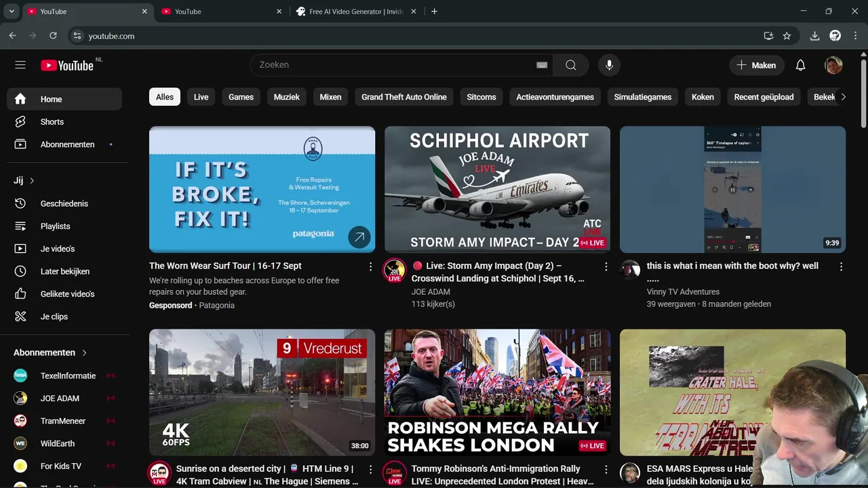Go to Home in the sidebar
Screen dimensions: 868x488
pos(64,99)
